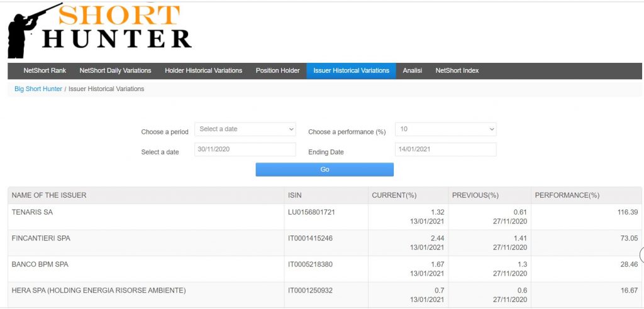Image resolution: width=644 pixels, height=309 pixels.
Task: Focus the Ending Date field 14/01/2021
Action: click(x=446, y=149)
